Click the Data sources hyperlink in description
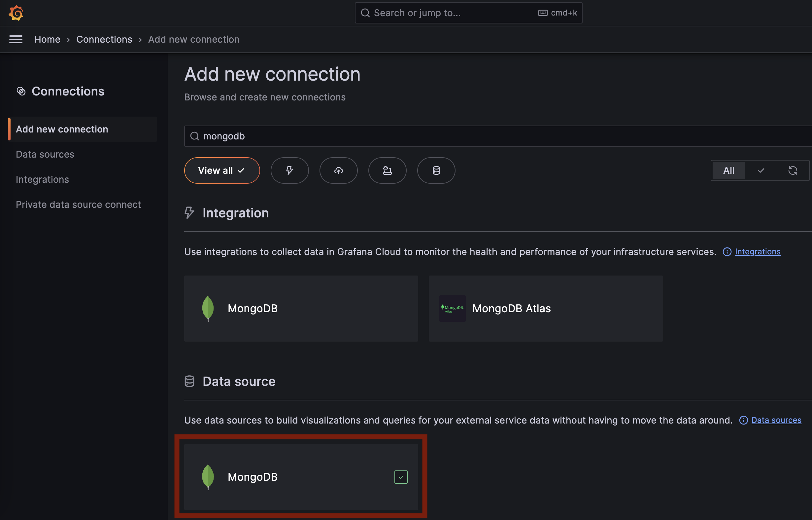The width and height of the screenshot is (812, 520). click(x=776, y=420)
